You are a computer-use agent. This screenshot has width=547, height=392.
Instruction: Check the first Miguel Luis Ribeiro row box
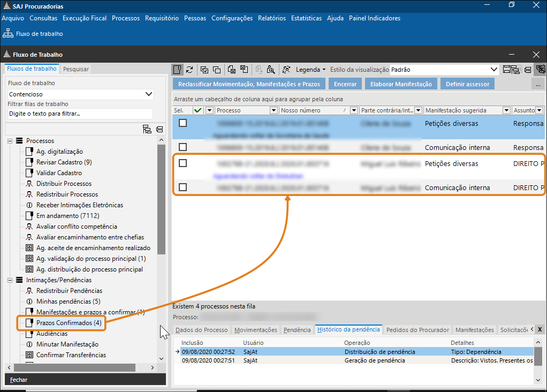pyautogui.click(x=183, y=163)
